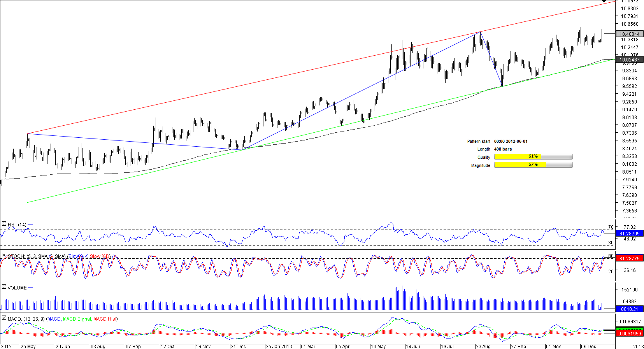Click the Magnitude 67% progress bar

pos(533,165)
